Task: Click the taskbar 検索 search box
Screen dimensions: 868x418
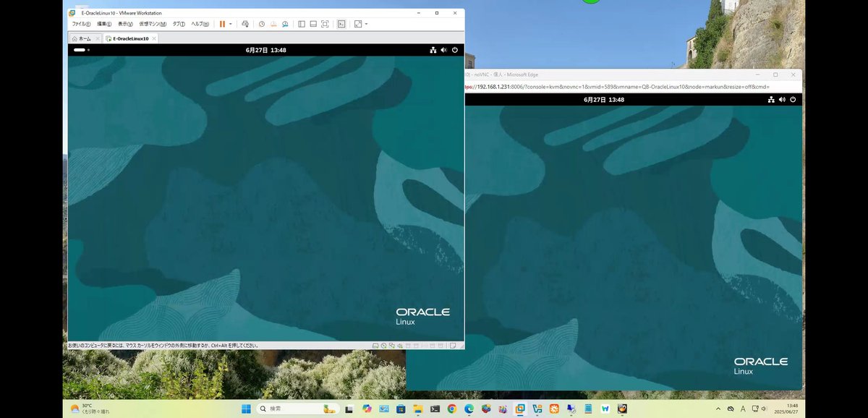Action: [299, 409]
